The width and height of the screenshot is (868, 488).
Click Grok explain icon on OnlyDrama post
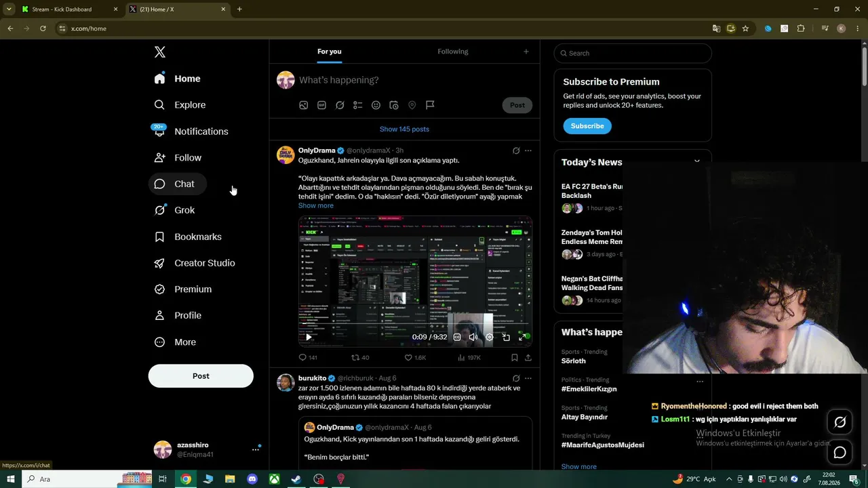tap(516, 150)
